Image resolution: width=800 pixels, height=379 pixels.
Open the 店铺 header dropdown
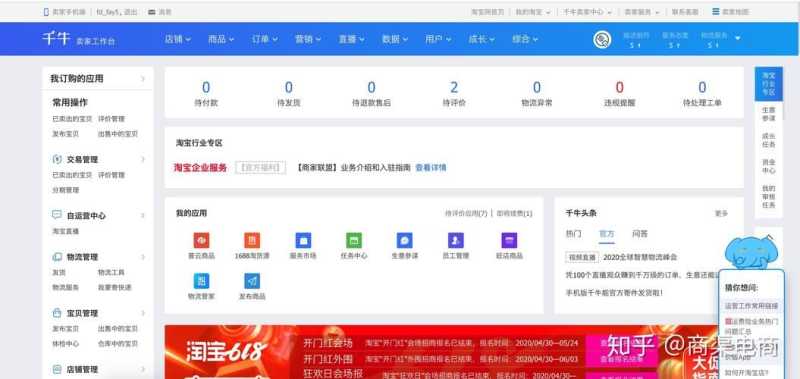[x=178, y=39]
